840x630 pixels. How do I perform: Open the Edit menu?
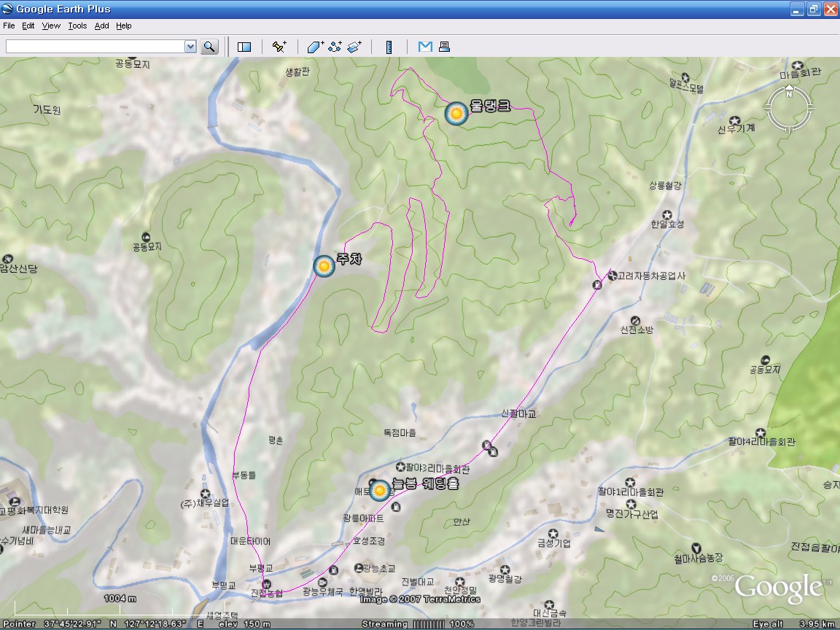pyautogui.click(x=28, y=26)
